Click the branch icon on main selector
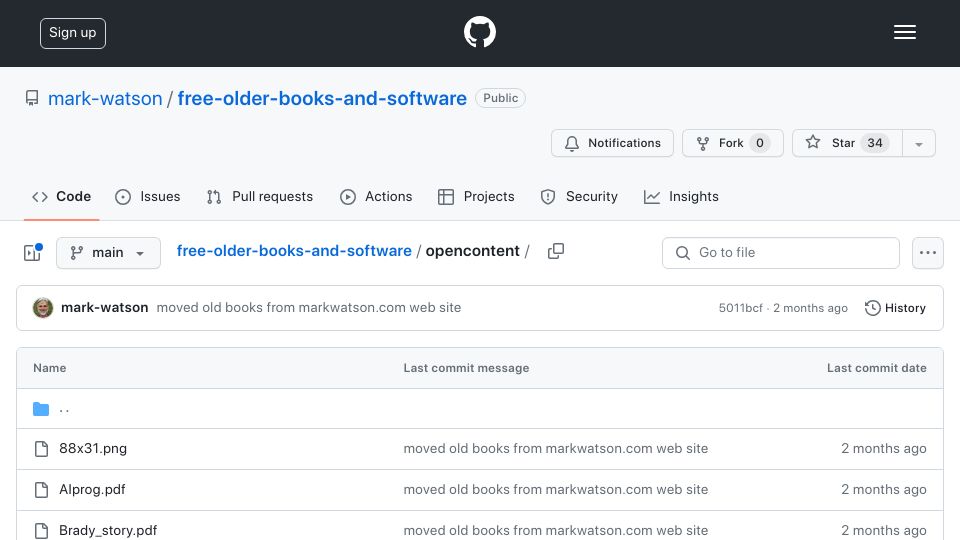This screenshot has width=960, height=540. (x=77, y=253)
